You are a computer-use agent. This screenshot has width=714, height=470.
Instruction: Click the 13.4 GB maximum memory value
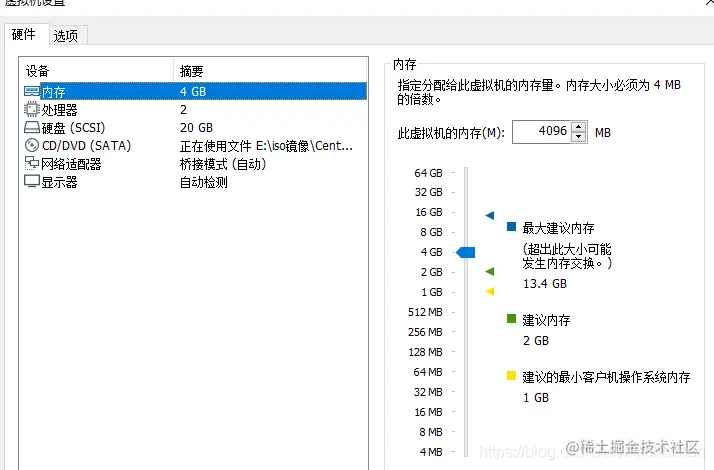point(545,284)
